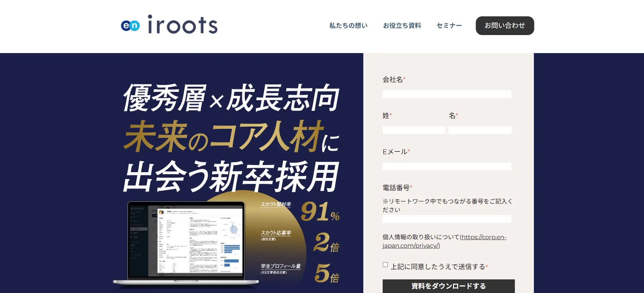Click the 会社名 field label

pyautogui.click(x=393, y=79)
